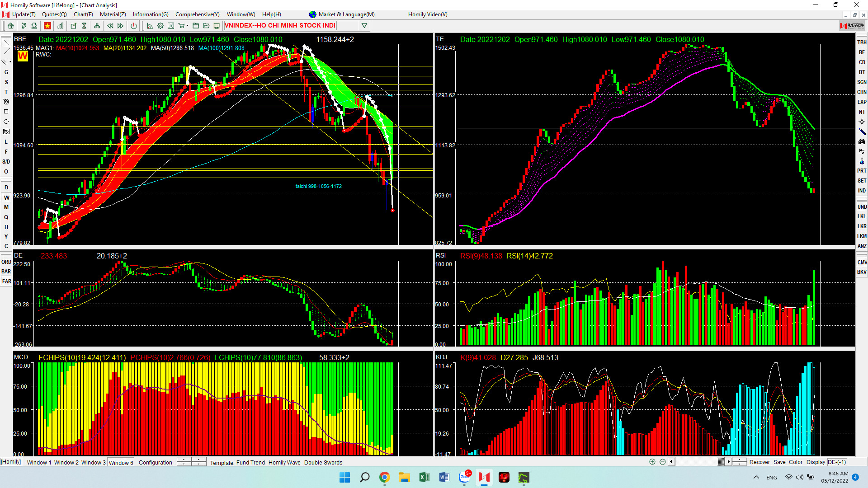
Task: Click the Home icon in toolbar
Action: pyautogui.click(x=11, y=26)
